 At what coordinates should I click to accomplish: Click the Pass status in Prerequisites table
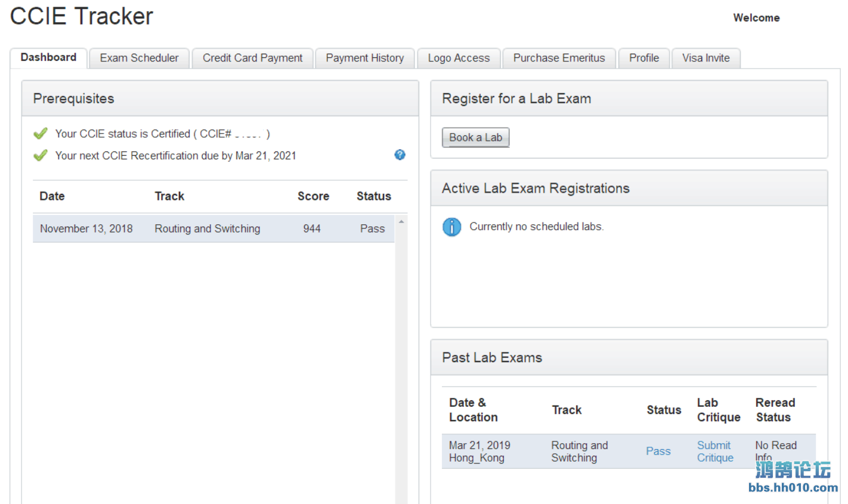click(x=373, y=228)
